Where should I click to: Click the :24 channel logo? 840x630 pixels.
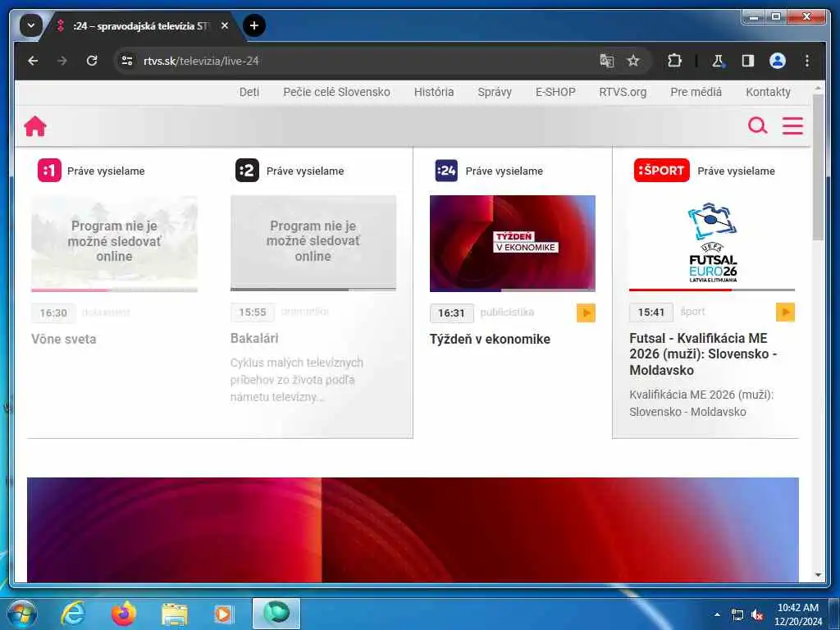click(x=446, y=171)
